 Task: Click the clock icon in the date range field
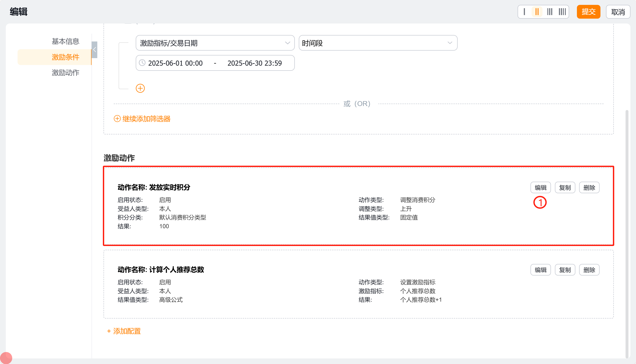pos(142,63)
